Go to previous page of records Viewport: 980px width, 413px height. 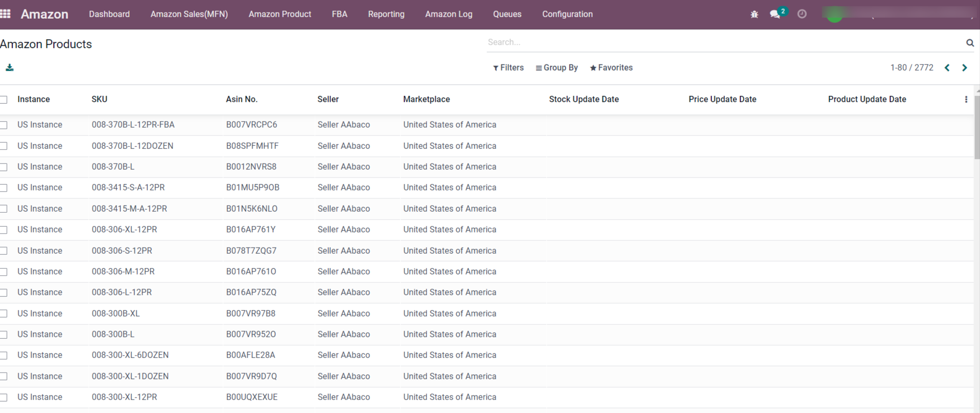tap(947, 68)
